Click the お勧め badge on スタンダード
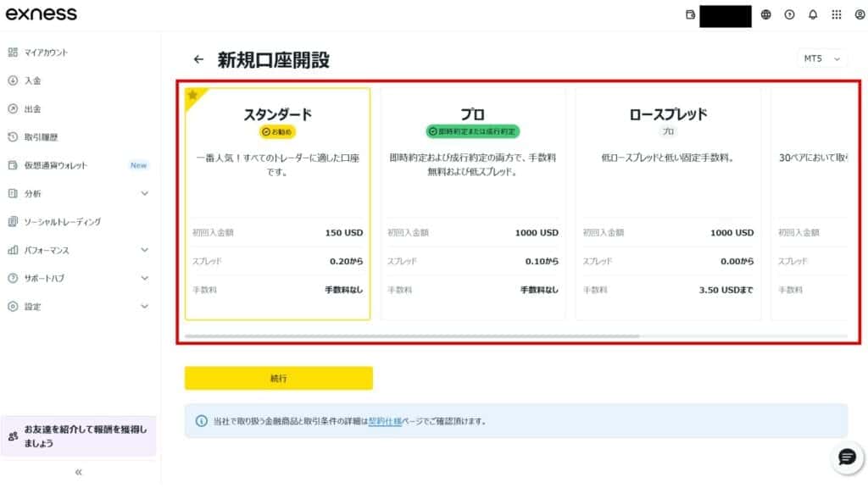The image size is (868, 488). pos(277,131)
